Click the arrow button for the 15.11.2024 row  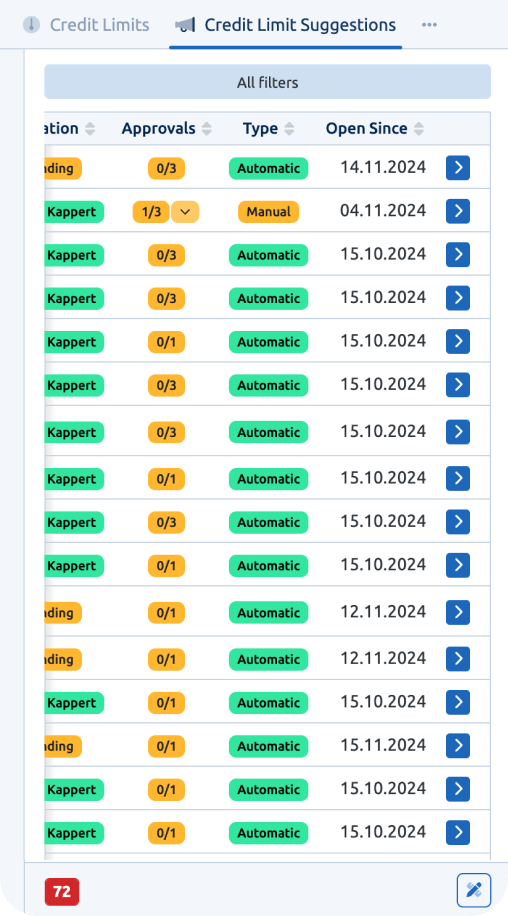point(458,745)
